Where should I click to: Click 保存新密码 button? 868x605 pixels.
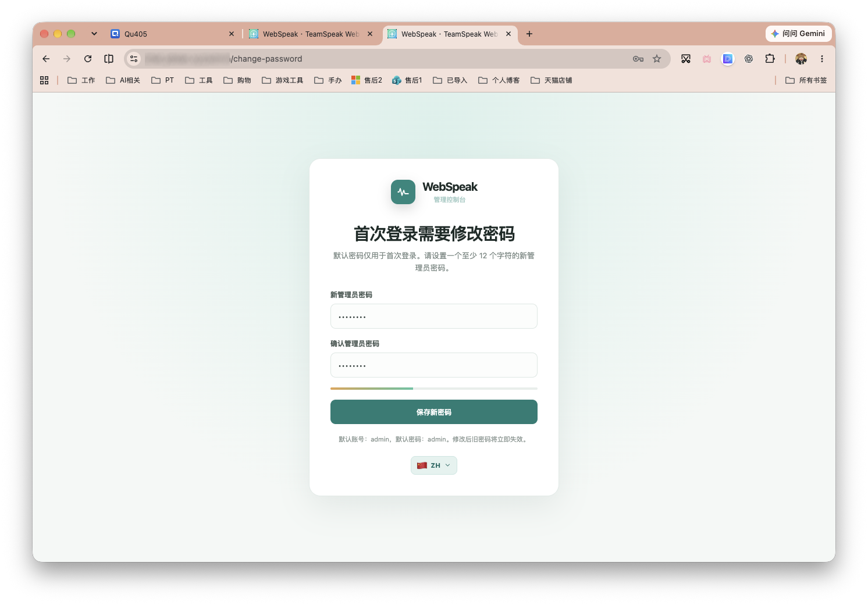[434, 412]
